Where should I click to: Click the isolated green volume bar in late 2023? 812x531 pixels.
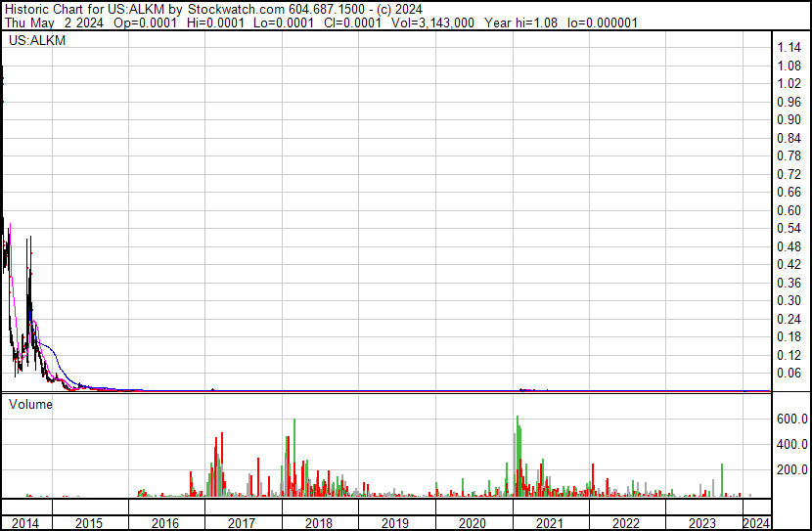coord(722,480)
